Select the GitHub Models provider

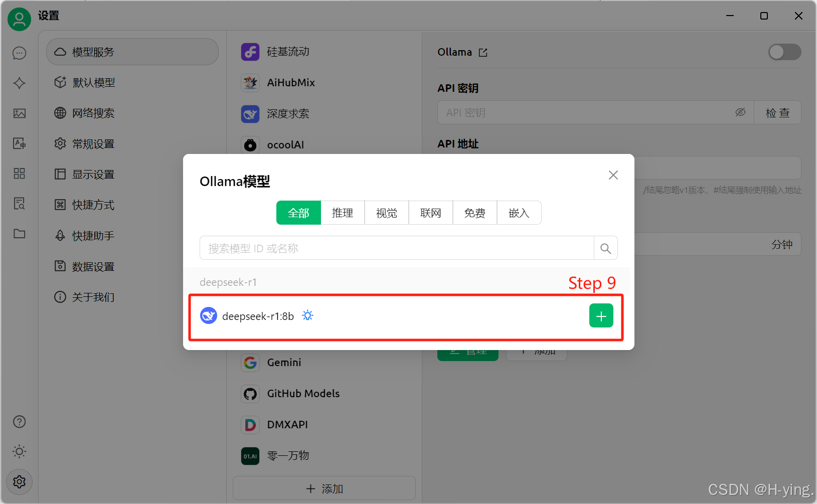pyautogui.click(x=324, y=394)
